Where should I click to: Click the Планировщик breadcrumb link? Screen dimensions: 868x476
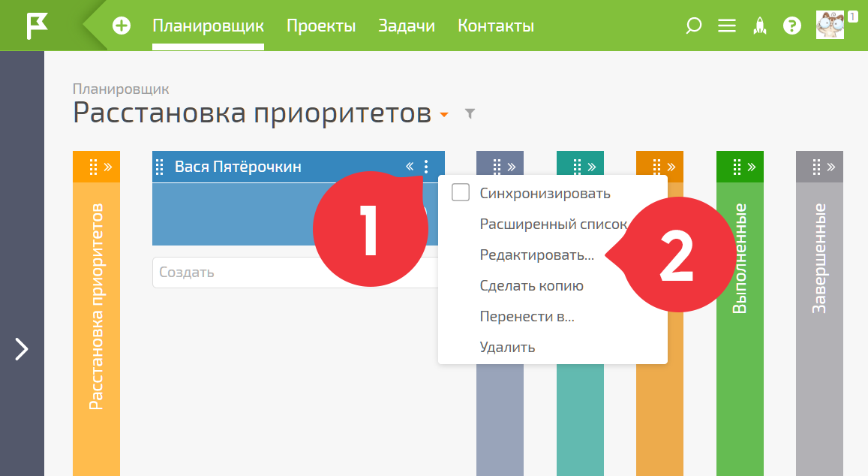121,89
